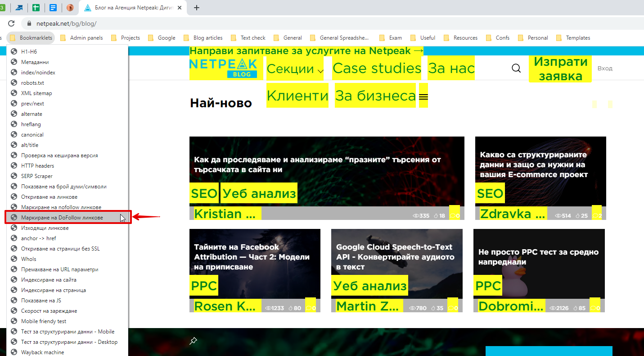Run Тест за структурирани данни - Mobile
Image resolution: width=644 pixels, height=356 pixels.
(68, 332)
